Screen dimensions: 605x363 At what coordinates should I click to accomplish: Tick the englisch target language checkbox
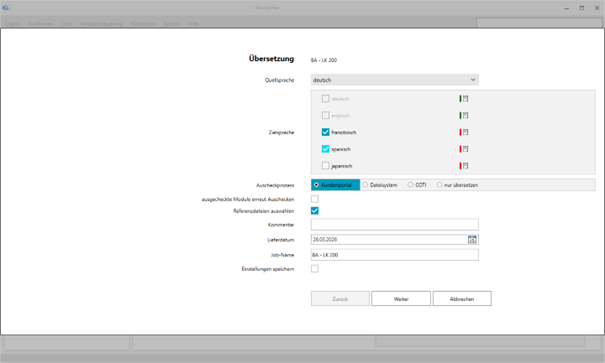tap(325, 115)
